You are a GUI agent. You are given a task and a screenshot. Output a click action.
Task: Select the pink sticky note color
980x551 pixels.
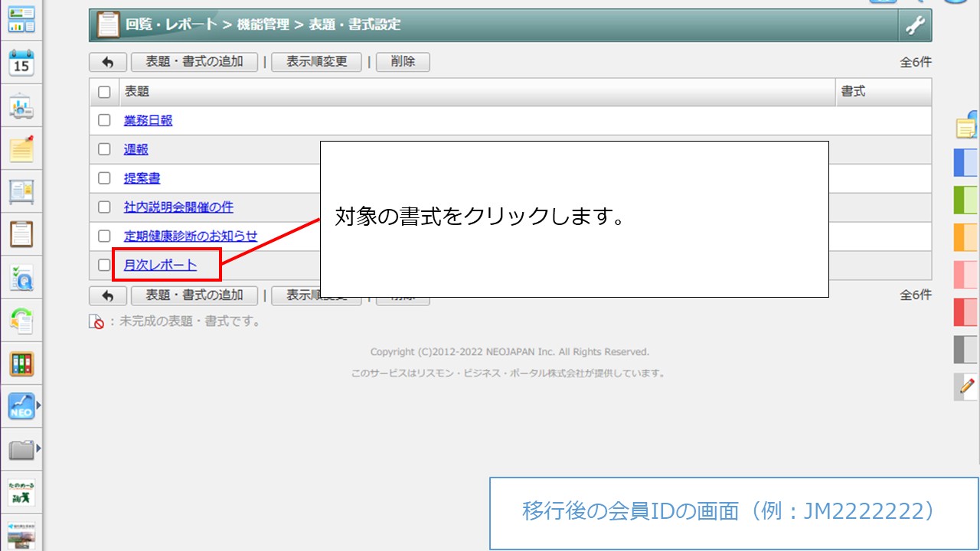[x=966, y=275]
